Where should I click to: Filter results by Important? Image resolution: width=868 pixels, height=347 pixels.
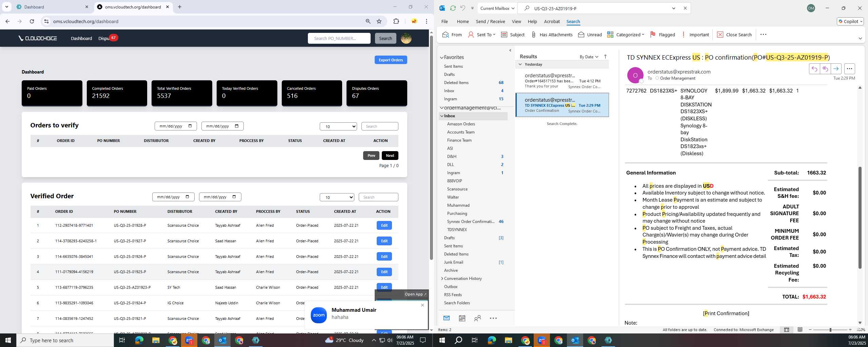[695, 35]
